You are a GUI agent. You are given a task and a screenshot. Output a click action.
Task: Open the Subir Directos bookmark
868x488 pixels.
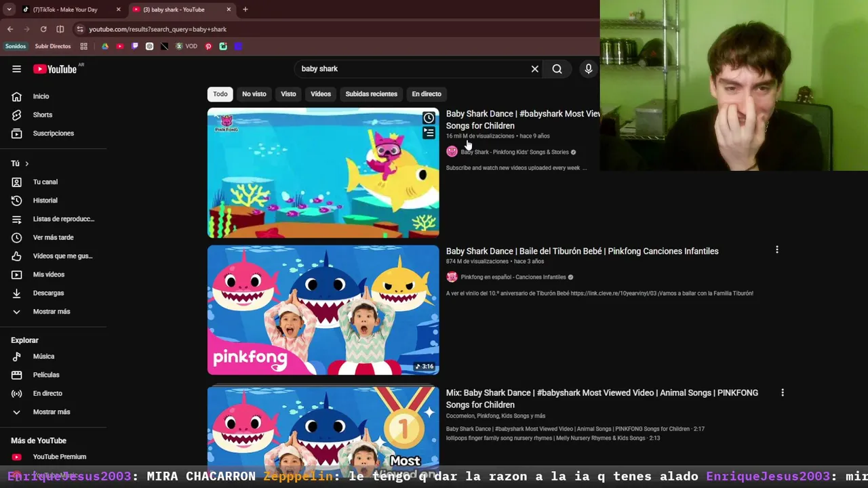53,46
